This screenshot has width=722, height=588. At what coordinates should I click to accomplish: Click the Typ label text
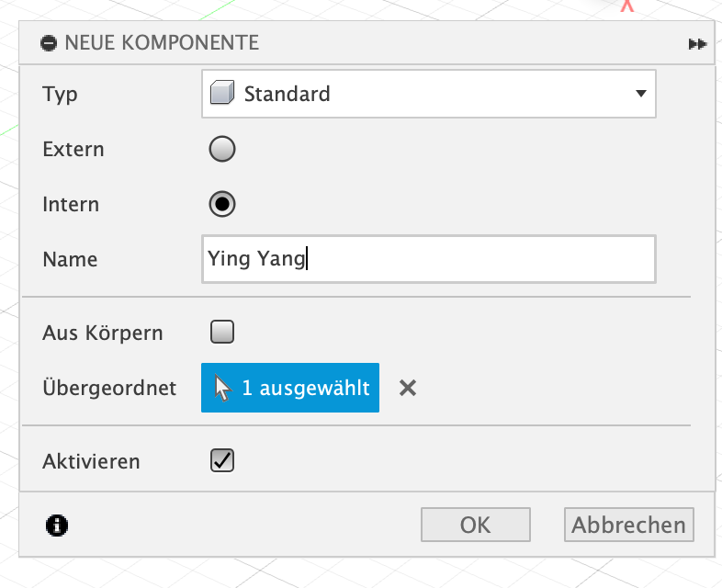click(60, 94)
